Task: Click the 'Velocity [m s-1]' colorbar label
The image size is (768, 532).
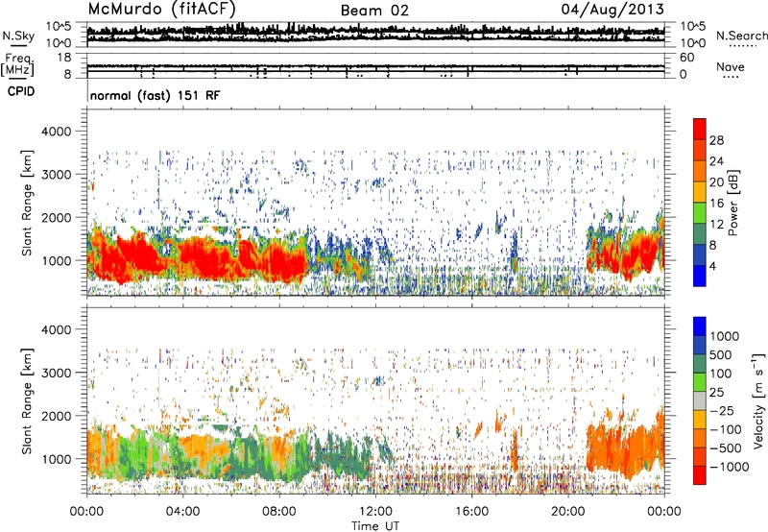Action: (x=758, y=400)
